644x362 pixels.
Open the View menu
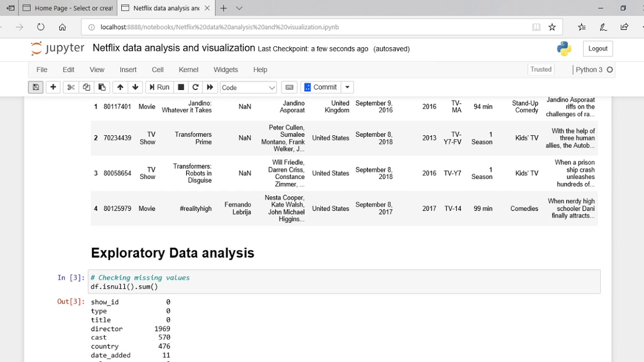click(x=97, y=69)
